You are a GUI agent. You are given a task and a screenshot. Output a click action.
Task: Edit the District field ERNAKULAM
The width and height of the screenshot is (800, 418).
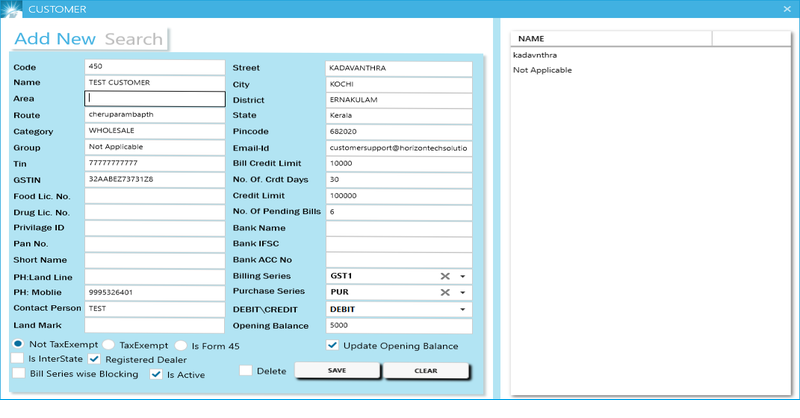point(398,100)
